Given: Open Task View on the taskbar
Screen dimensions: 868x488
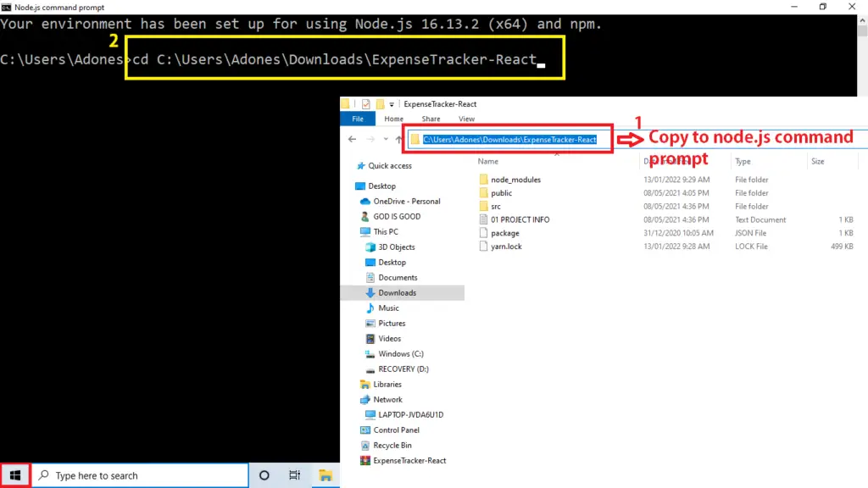Looking at the screenshot, I should (294, 475).
